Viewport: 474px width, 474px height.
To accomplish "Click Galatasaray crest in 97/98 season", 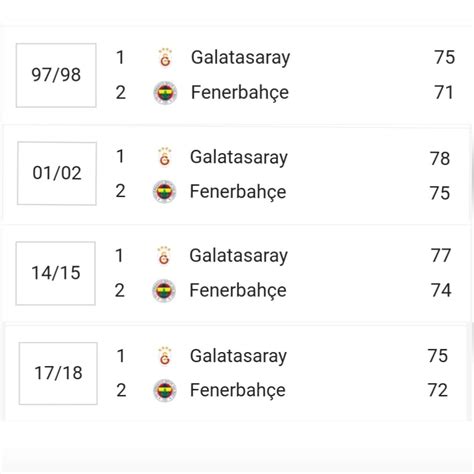I will 165,58.
